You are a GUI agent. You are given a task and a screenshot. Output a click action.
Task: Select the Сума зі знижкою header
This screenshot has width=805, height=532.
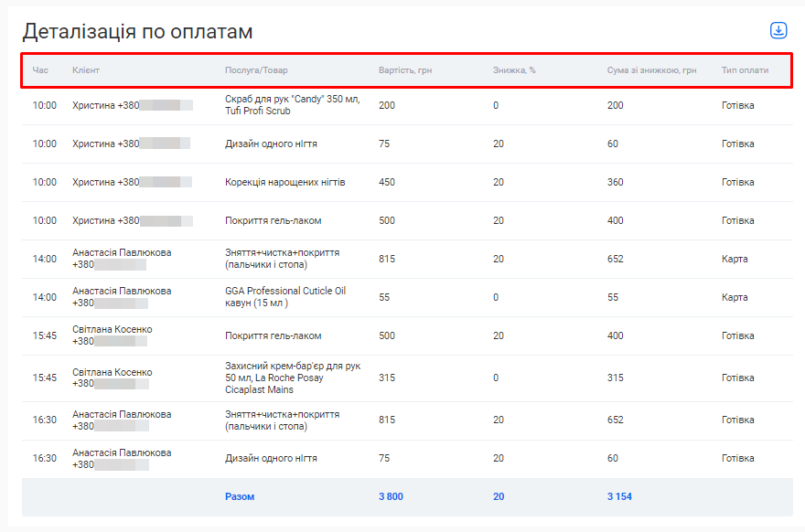651,70
